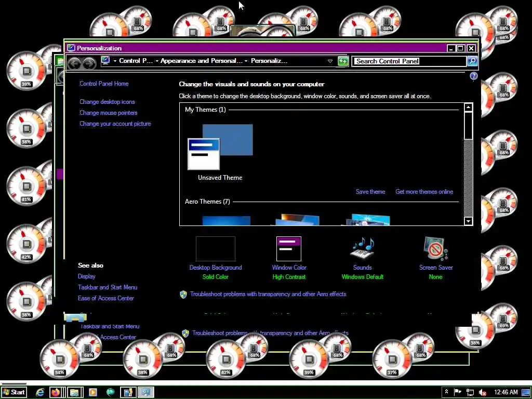
Task: Click the Personalization title bar icon
Action: (71, 48)
